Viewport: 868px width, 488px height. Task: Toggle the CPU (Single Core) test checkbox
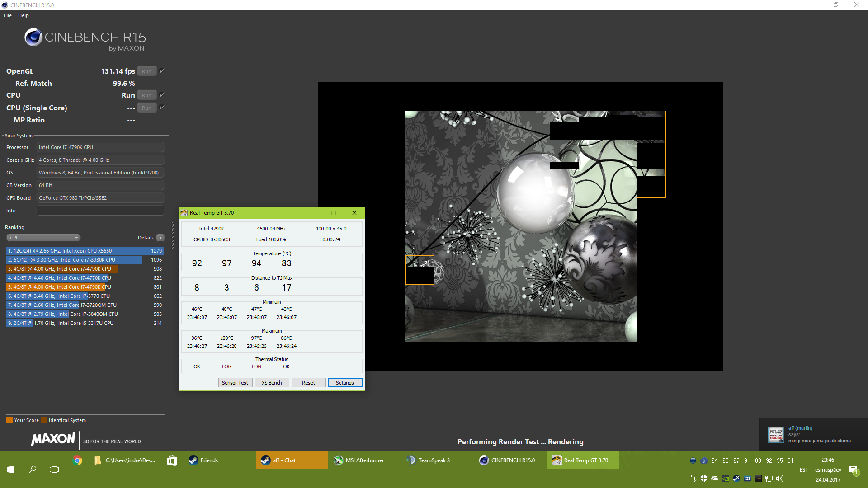pyautogui.click(x=162, y=108)
